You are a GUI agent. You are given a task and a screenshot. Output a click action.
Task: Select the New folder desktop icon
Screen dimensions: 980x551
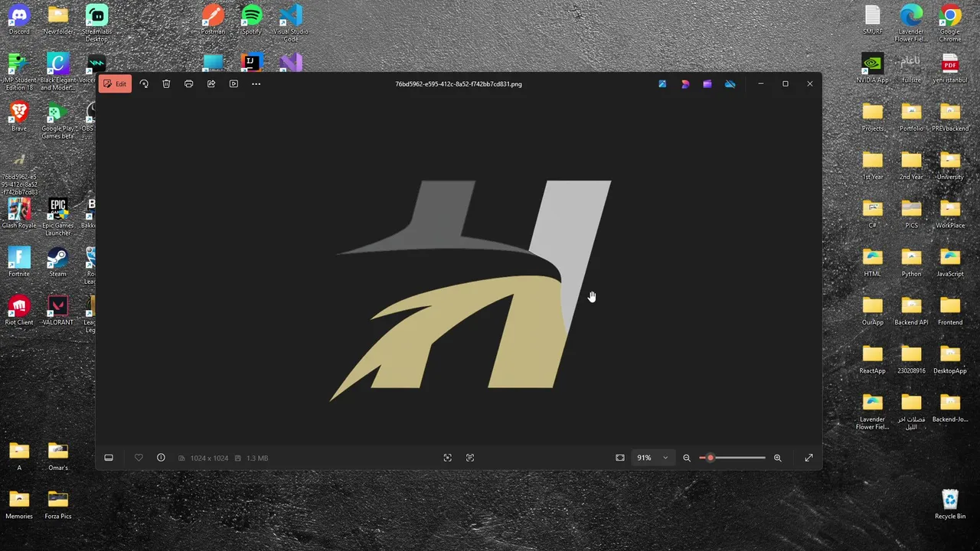coord(58,20)
